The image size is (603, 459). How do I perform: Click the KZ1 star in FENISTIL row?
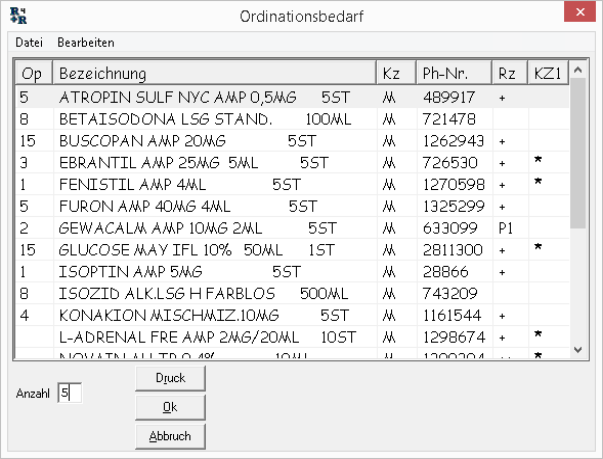(x=538, y=181)
